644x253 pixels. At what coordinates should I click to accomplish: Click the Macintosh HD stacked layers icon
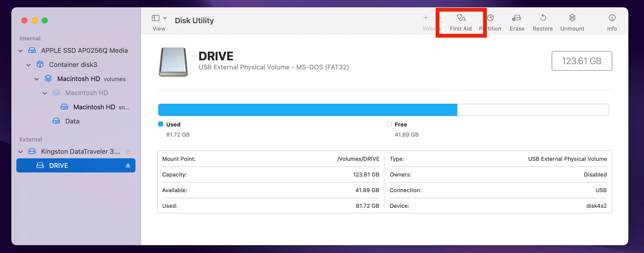pos(48,79)
